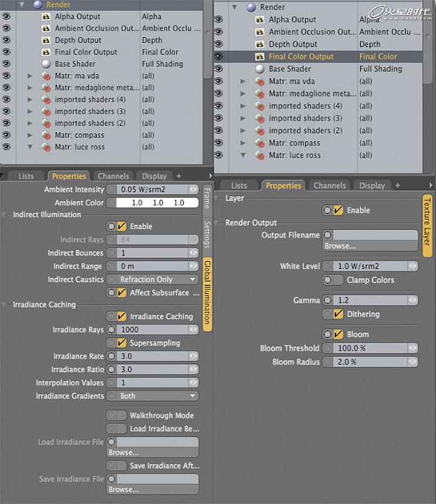Click the Base Shader sphere icon in right panel
The height and width of the screenshot is (504, 436).
(x=260, y=69)
